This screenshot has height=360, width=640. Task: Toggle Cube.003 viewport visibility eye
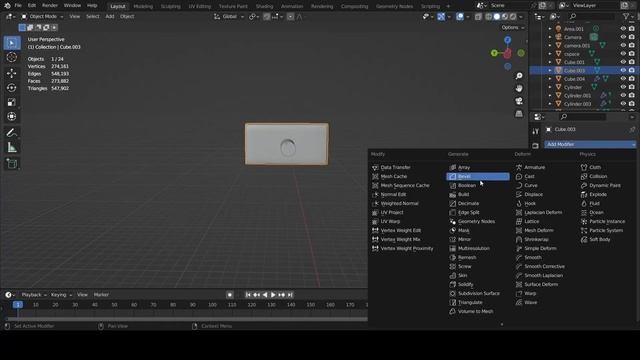(623, 70)
